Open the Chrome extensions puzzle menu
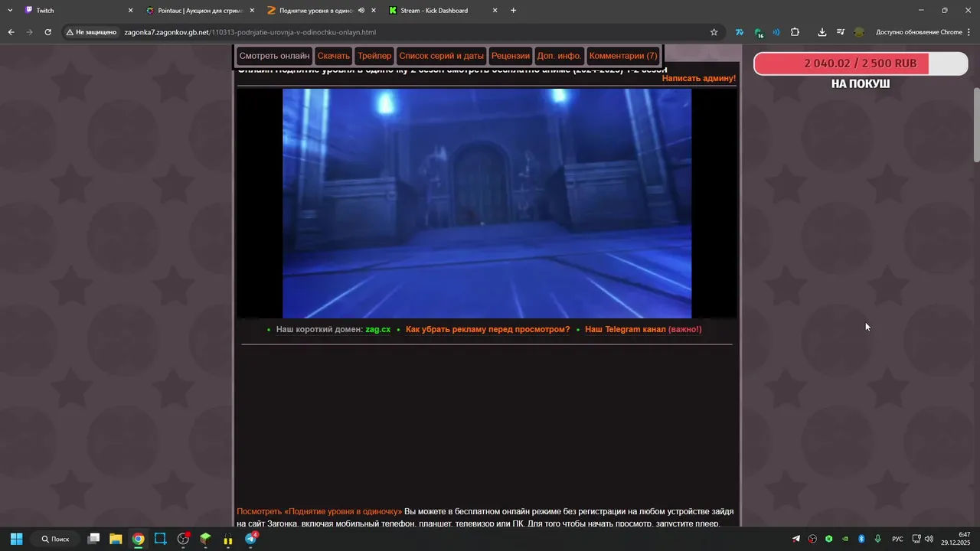Image resolution: width=980 pixels, height=551 pixels. (795, 32)
